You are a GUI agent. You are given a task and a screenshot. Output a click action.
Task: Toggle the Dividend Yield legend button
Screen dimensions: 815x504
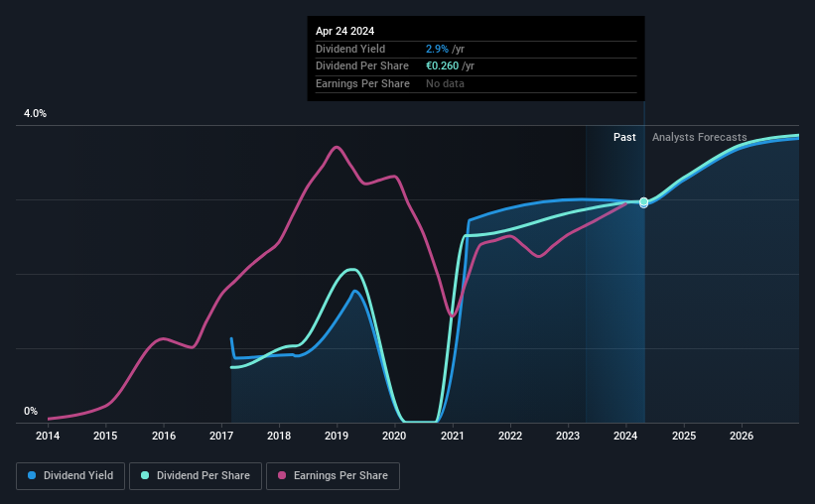tap(70, 476)
